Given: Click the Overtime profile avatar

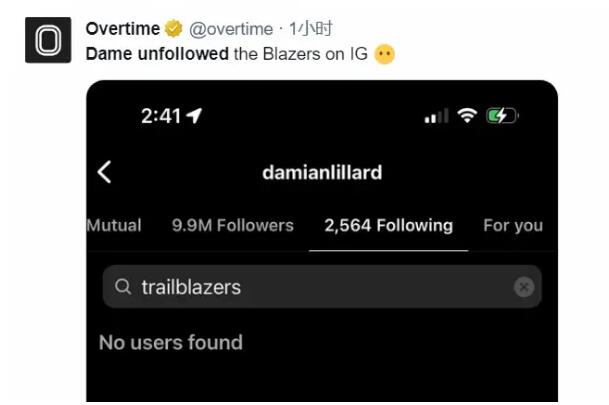Looking at the screenshot, I should coord(47,40).
